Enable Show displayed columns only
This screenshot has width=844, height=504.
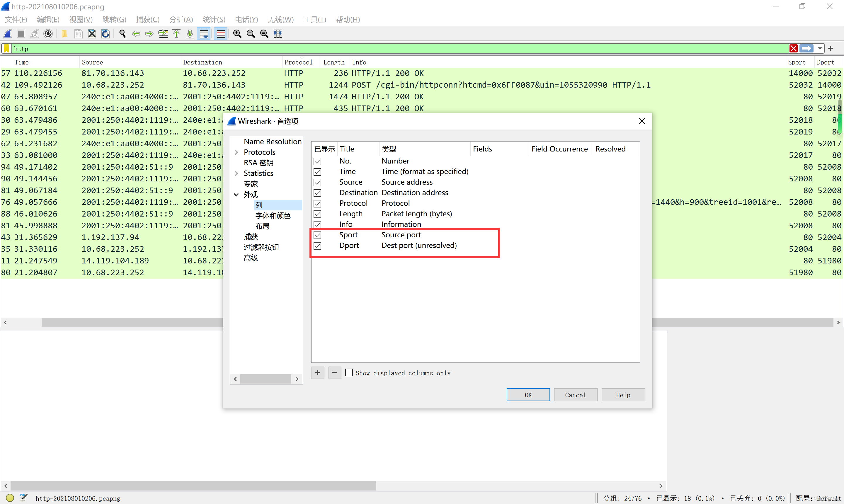[x=349, y=373]
